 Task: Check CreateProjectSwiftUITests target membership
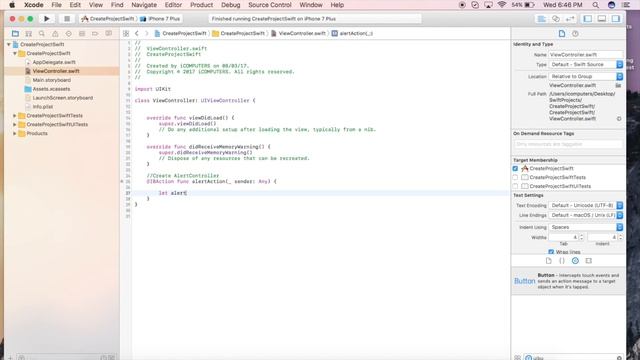point(515,186)
